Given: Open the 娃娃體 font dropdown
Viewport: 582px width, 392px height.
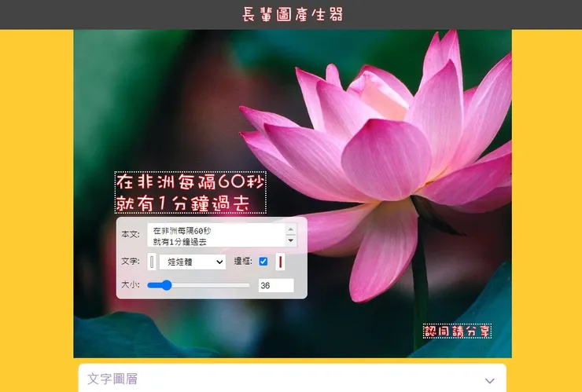Looking at the screenshot, I should pyautogui.click(x=192, y=262).
